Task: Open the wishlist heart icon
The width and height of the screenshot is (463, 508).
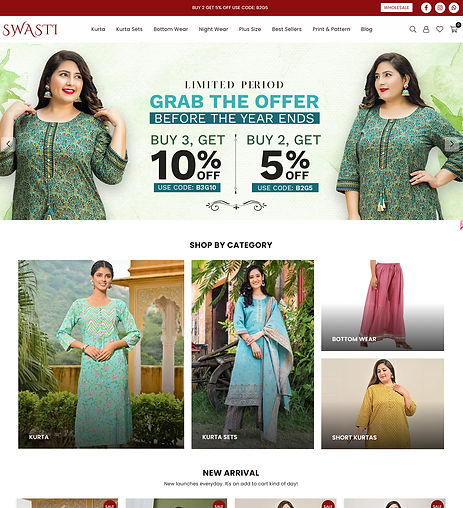Action: click(440, 29)
